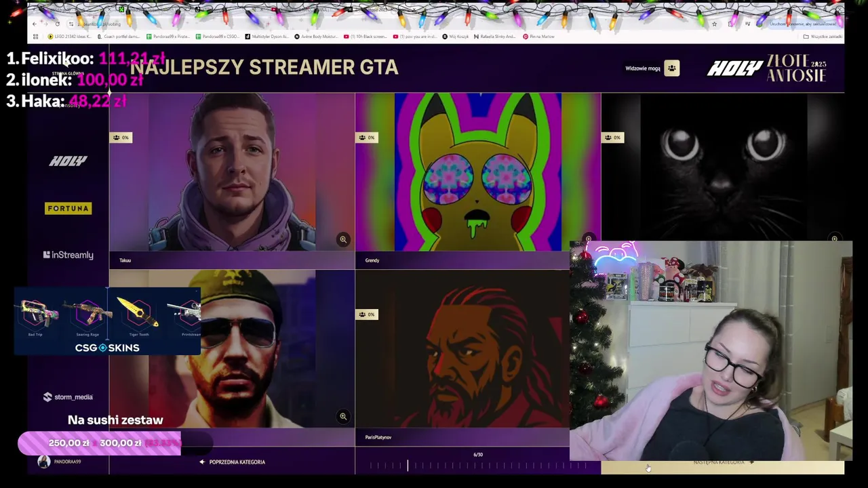Viewport: 868px width, 488px height.
Task: Click the 0% vote badge on ParisPlatynov
Action: pos(366,314)
